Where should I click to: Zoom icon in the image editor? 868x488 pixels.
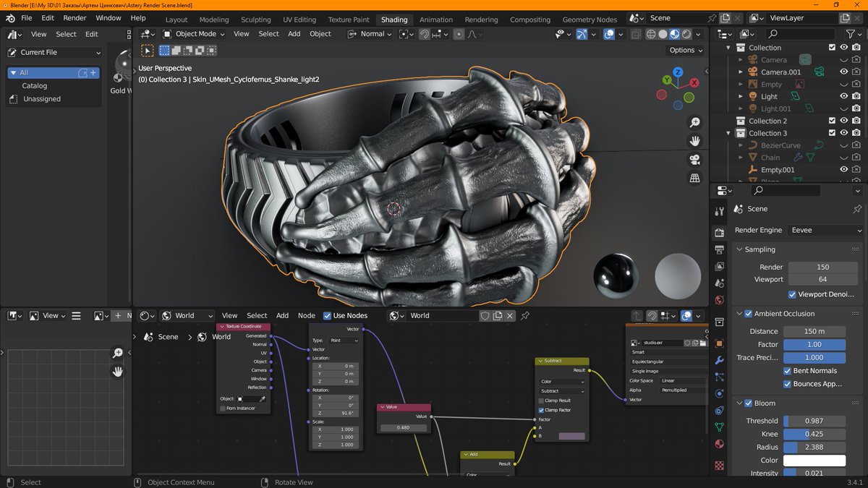[118, 353]
